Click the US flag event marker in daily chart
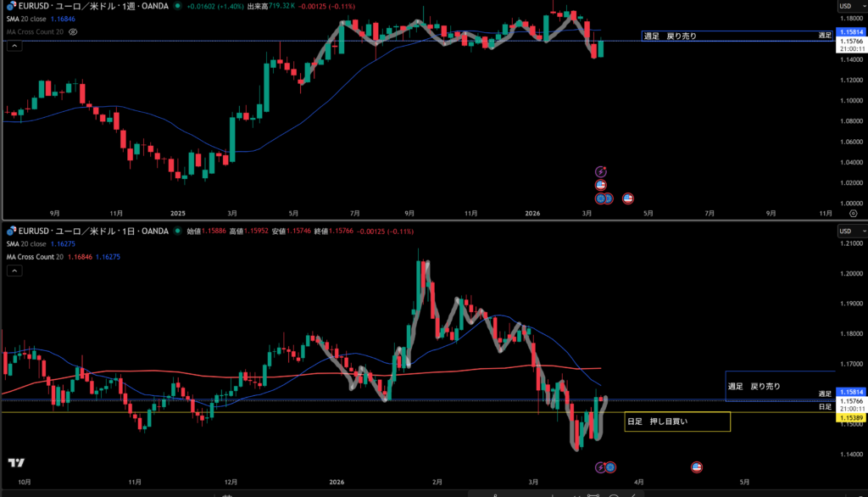The width and height of the screenshot is (868, 497). pos(697,466)
